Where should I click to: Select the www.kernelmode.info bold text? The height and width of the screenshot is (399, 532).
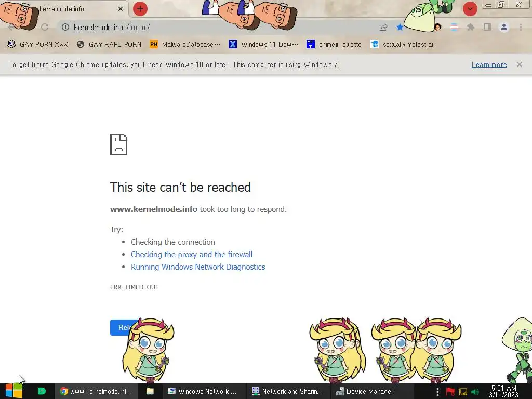click(x=154, y=209)
